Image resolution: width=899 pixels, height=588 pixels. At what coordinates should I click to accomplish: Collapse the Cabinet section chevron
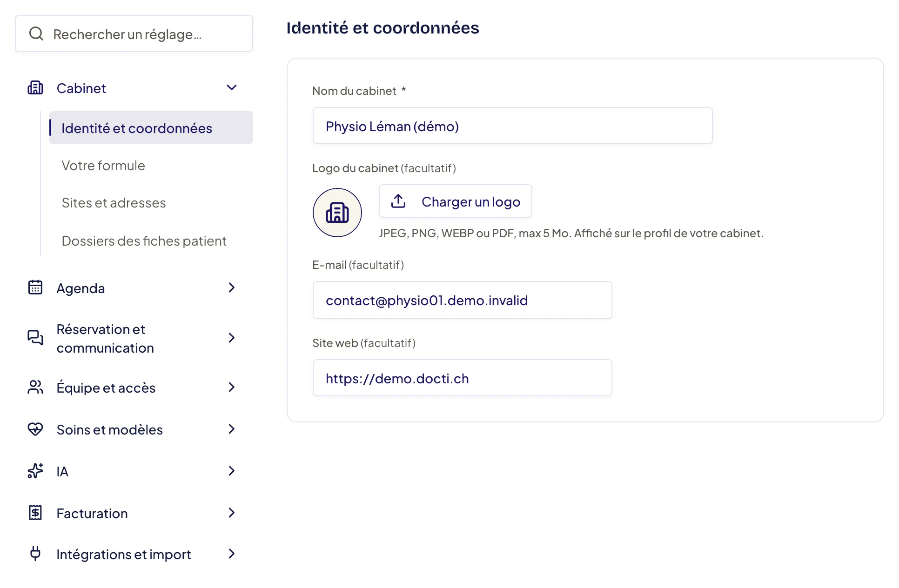[x=232, y=87]
